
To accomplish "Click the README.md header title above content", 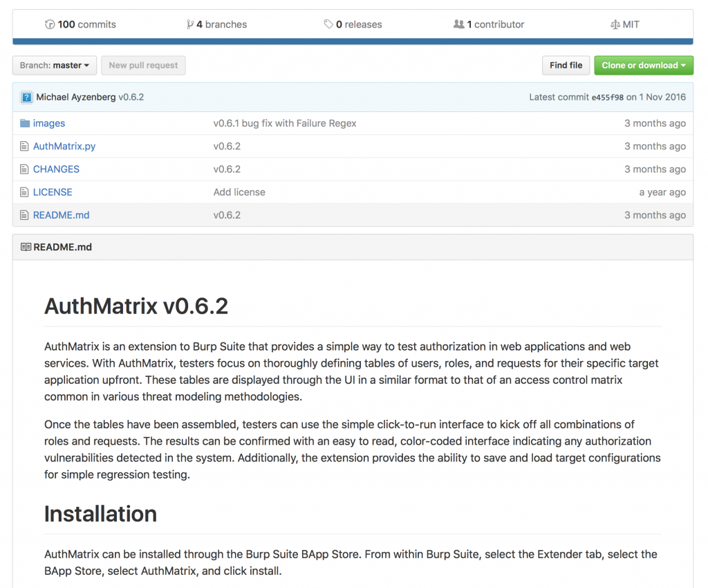I will pyautogui.click(x=62, y=247).
